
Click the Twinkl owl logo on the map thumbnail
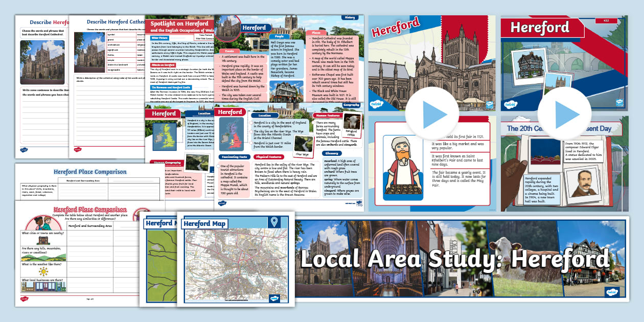click(x=274, y=298)
